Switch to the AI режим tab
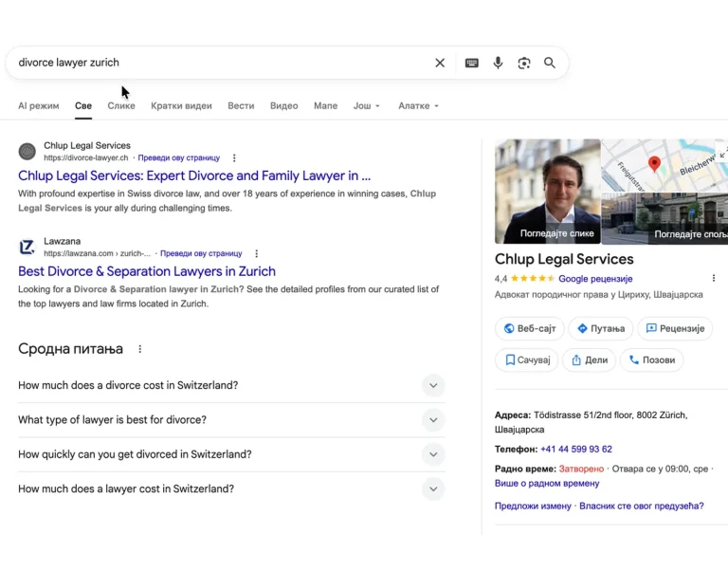Screen dimensions: 728x571 point(39,106)
